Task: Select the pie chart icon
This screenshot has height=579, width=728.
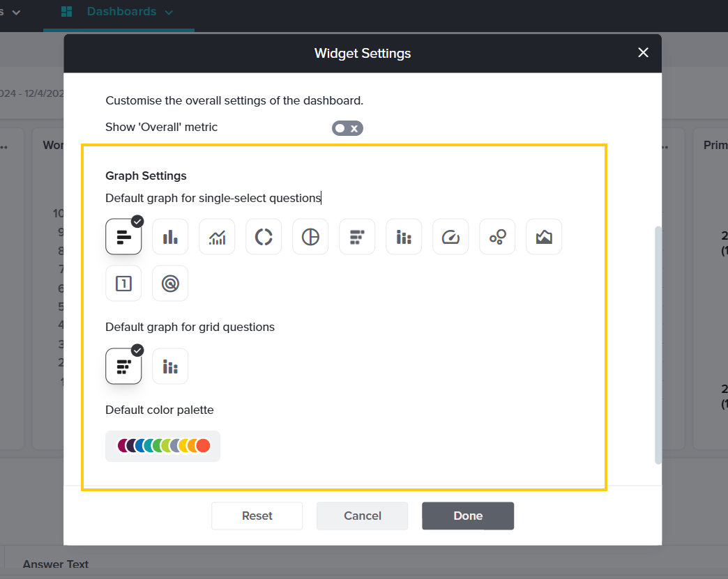Action: coord(310,237)
